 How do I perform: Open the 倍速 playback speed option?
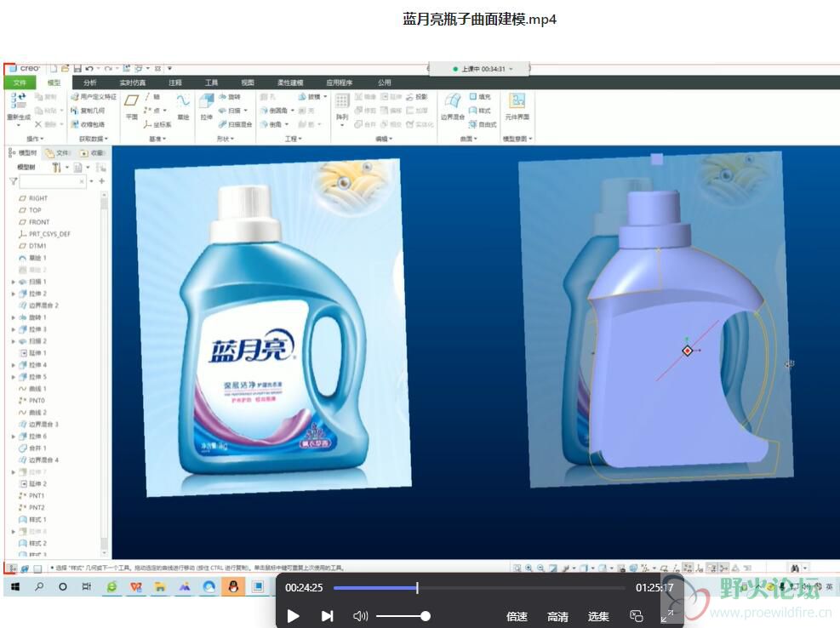click(x=517, y=617)
